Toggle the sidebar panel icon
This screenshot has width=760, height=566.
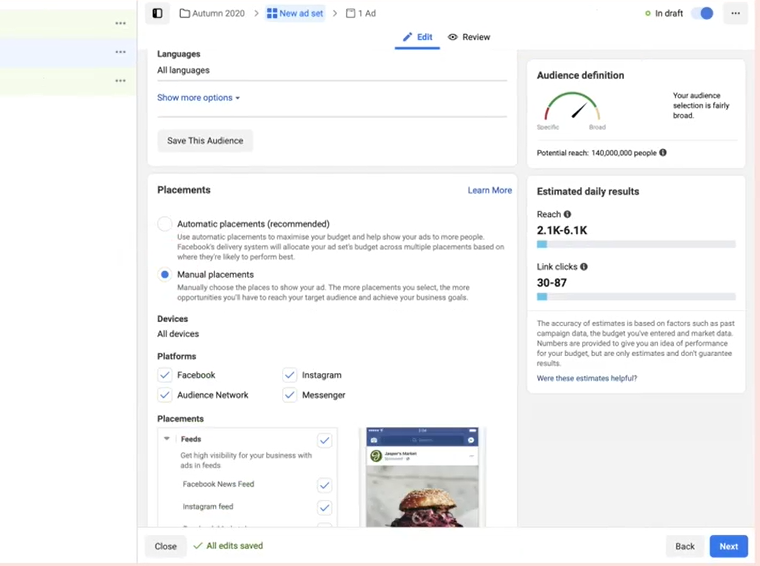pyautogui.click(x=158, y=13)
